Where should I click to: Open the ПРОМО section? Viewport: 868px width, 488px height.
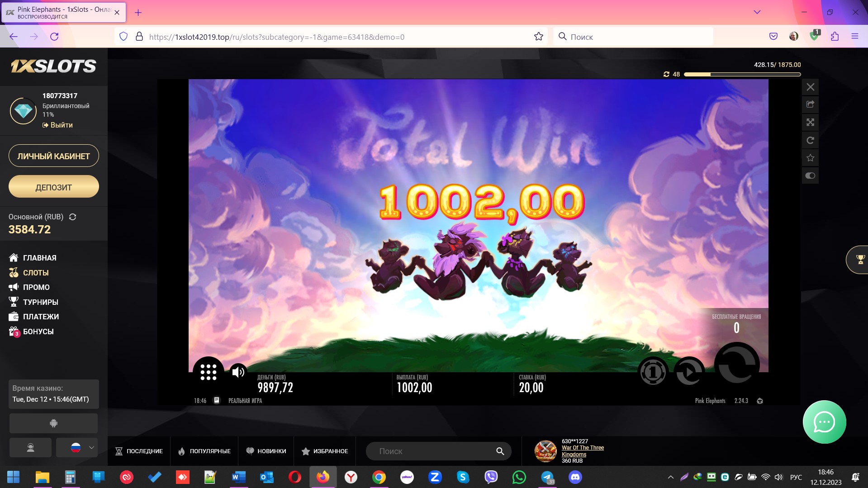29,287
